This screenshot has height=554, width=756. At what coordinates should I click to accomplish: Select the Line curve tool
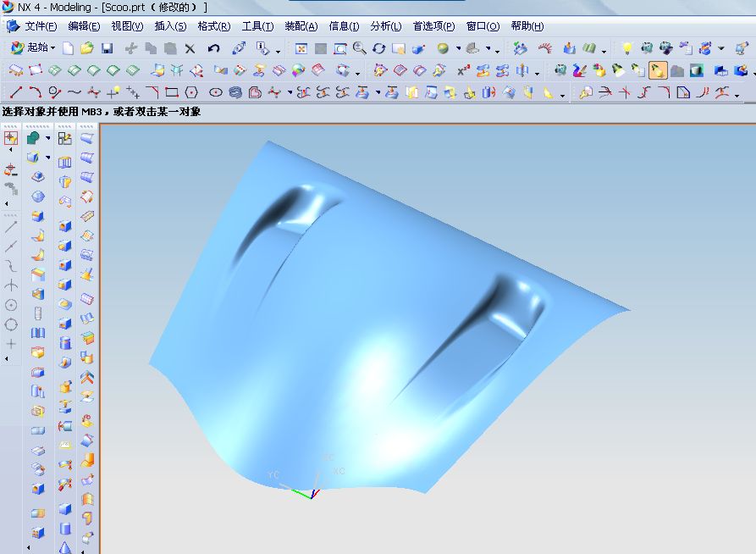point(16,92)
